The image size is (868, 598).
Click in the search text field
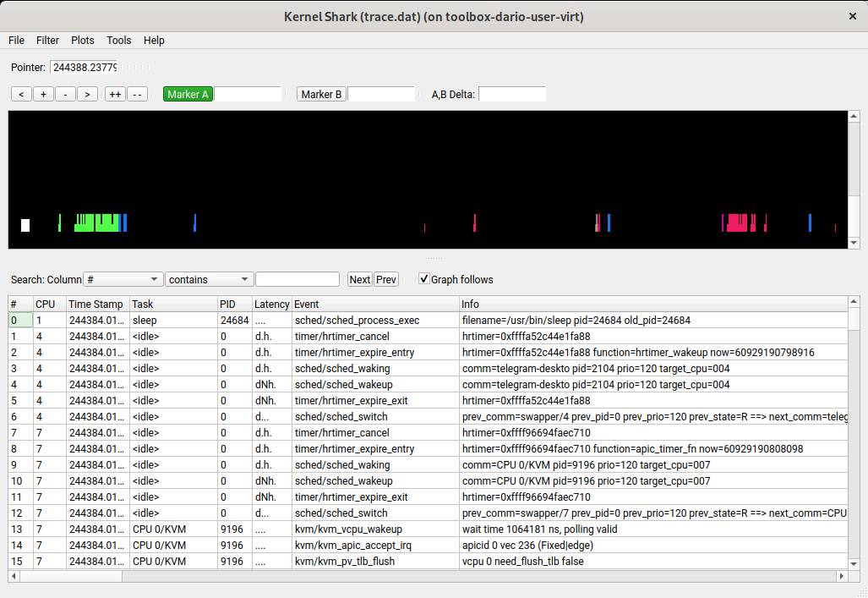coord(297,279)
